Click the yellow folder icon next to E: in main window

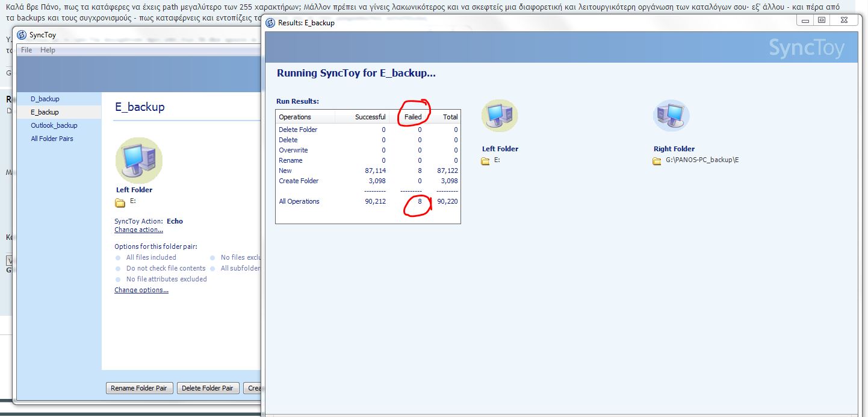click(x=120, y=202)
